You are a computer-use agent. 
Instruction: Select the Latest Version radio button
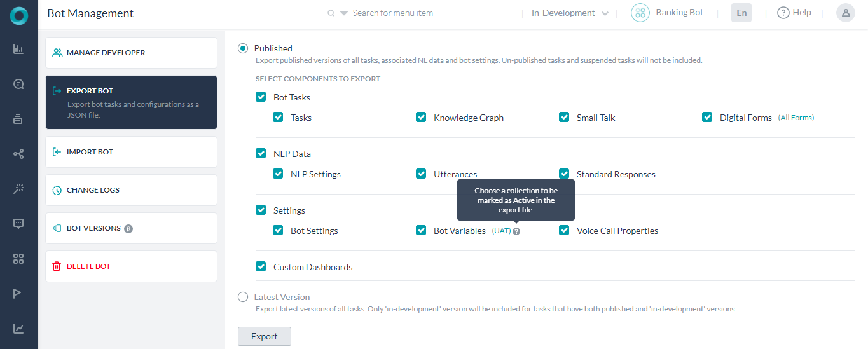(243, 297)
